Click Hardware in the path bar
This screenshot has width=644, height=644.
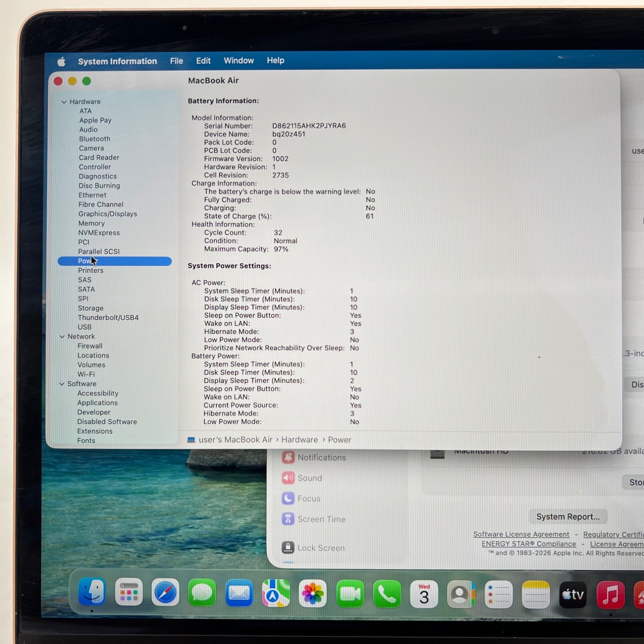[300, 440]
